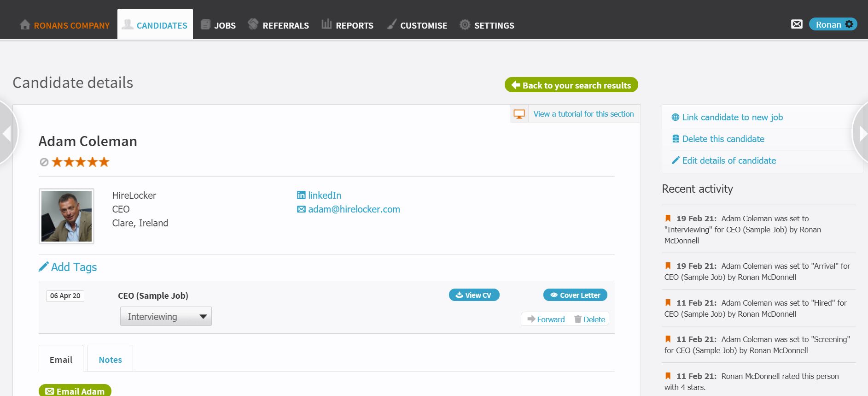
Task: Switch to the Email tab
Action: 61,358
